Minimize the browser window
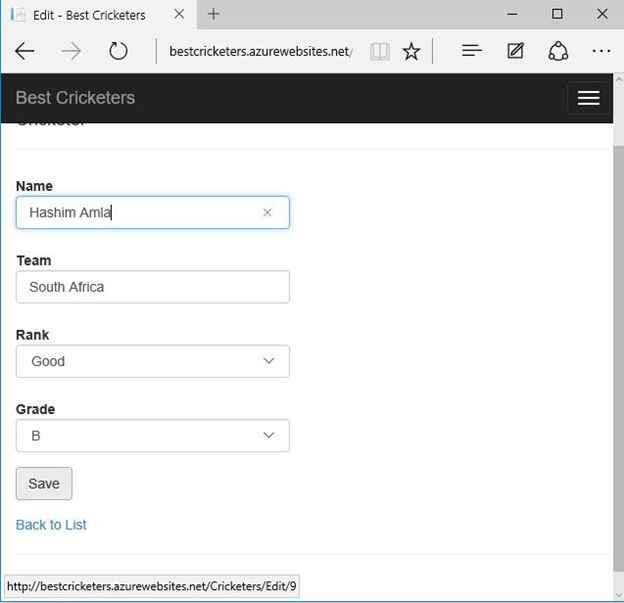624x603 pixels. pos(513,14)
